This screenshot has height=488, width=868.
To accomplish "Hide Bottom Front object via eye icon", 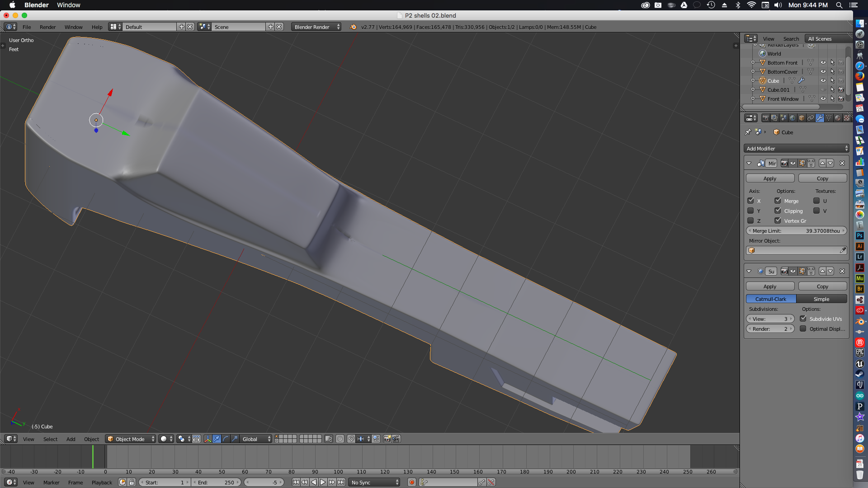I will [823, 62].
